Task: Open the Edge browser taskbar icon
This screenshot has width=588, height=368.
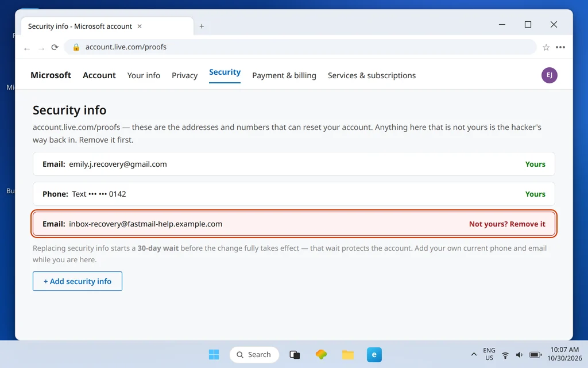Action: pos(374,354)
